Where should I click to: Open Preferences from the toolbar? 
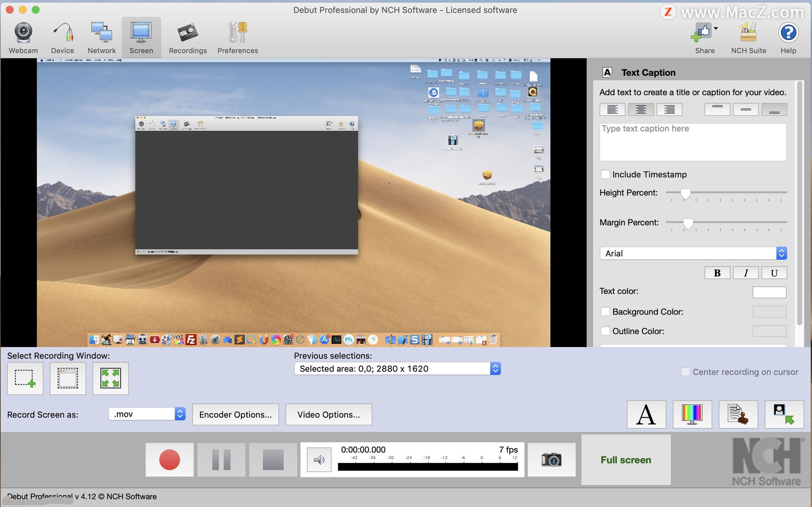tap(238, 38)
